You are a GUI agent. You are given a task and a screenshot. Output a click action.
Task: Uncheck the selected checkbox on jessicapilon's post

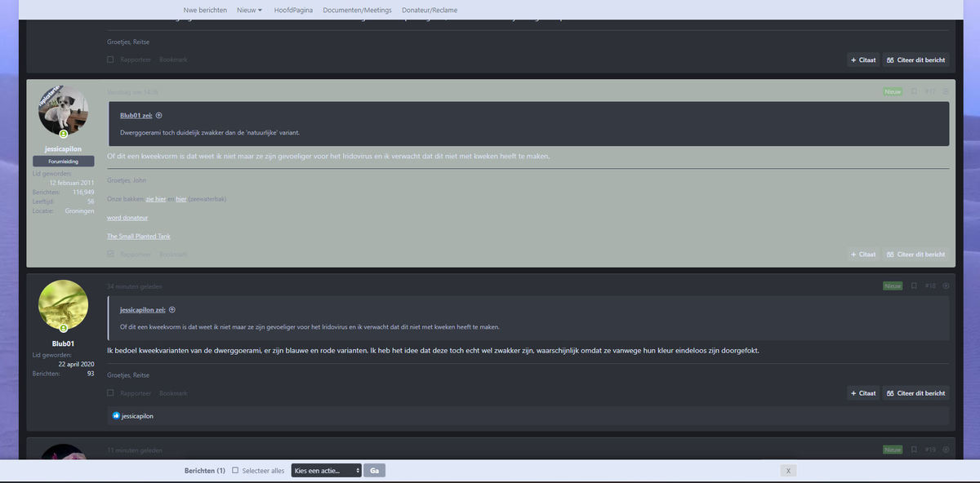110,254
